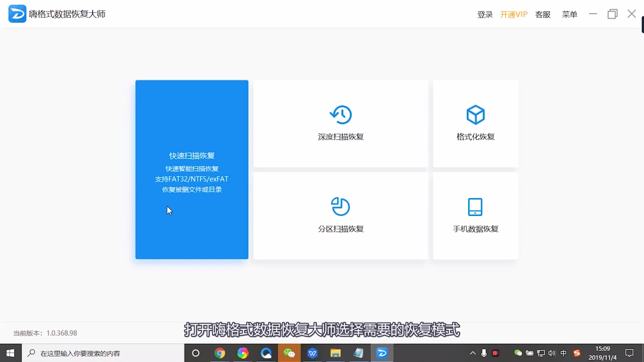
Task: Close the data recovery window
Action: pos(631,14)
